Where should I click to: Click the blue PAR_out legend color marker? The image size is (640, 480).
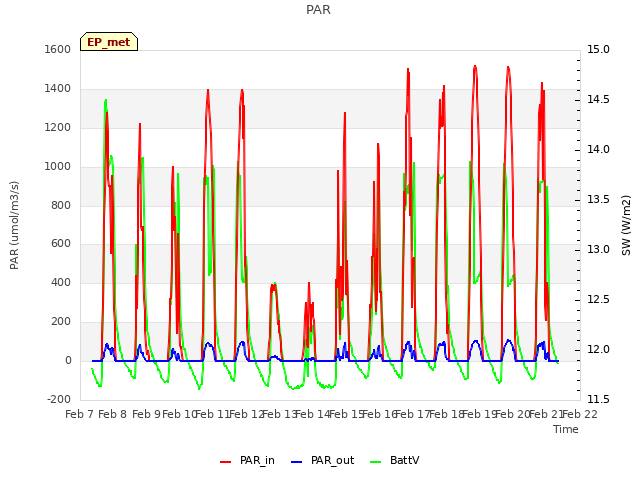297,462
